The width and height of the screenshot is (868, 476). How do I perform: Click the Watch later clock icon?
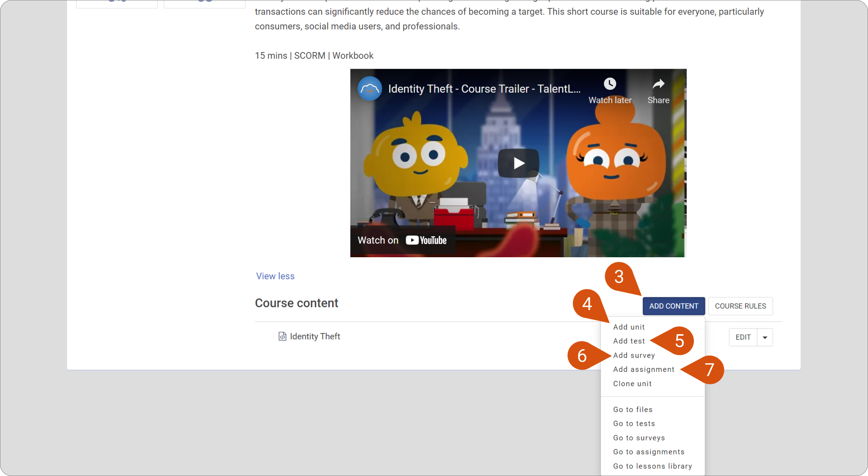[610, 84]
